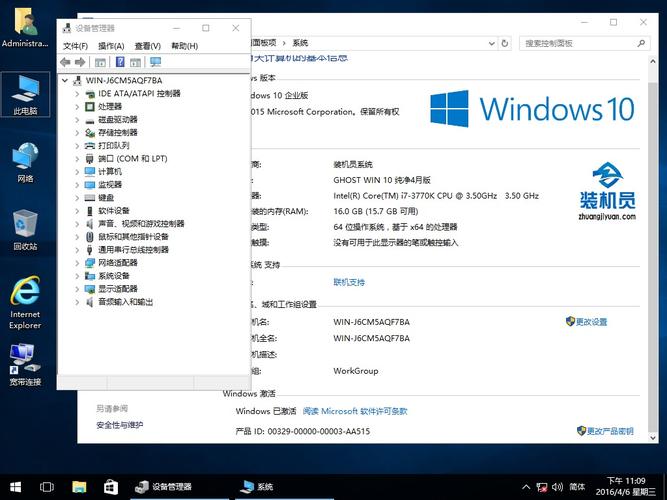Click the refresh button beside the address bar
Viewport: 667px width, 500px height.
(x=505, y=43)
